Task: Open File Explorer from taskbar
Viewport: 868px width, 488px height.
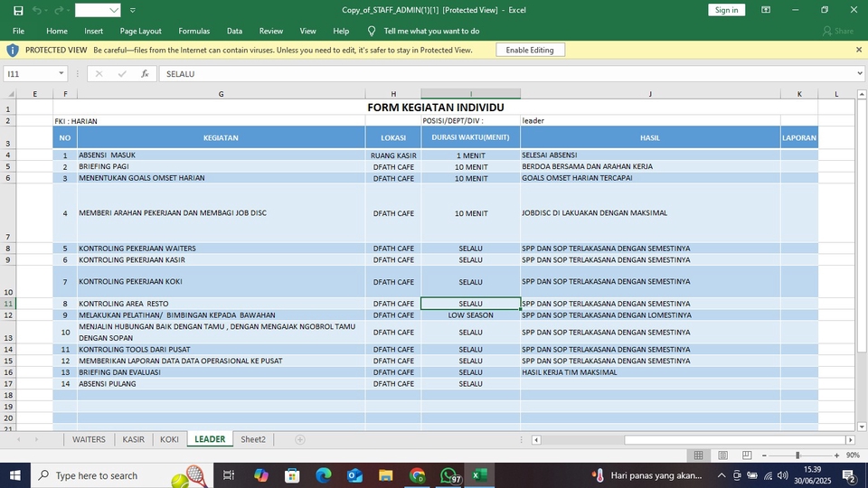Action: [386, 475]
